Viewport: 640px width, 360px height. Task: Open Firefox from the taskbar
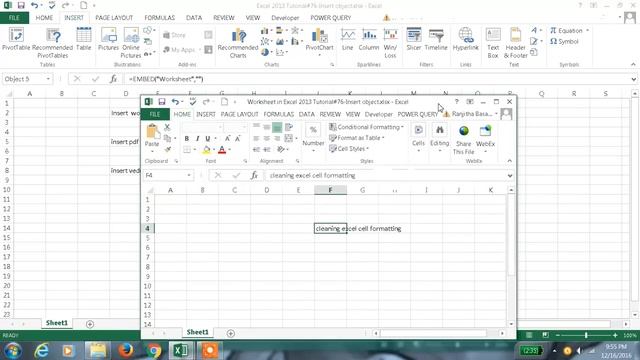tap(126, 350)
